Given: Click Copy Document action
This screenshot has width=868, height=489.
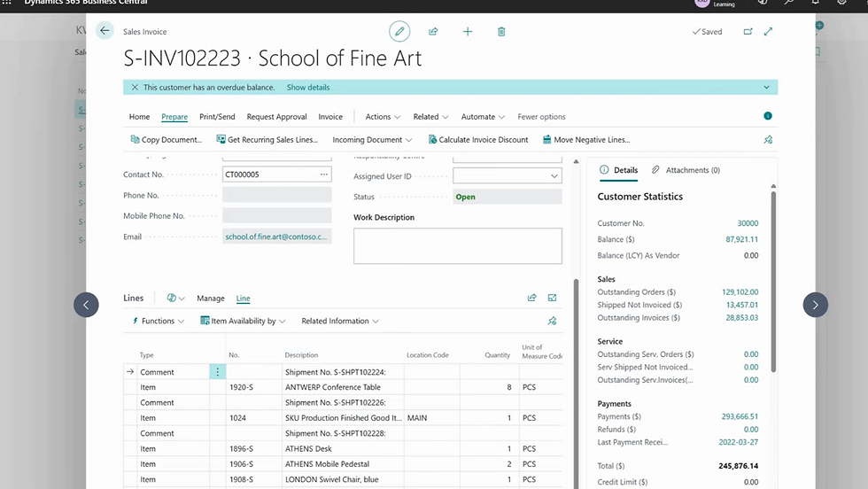Looking at the screenshot, I should [x=167, y=140].
